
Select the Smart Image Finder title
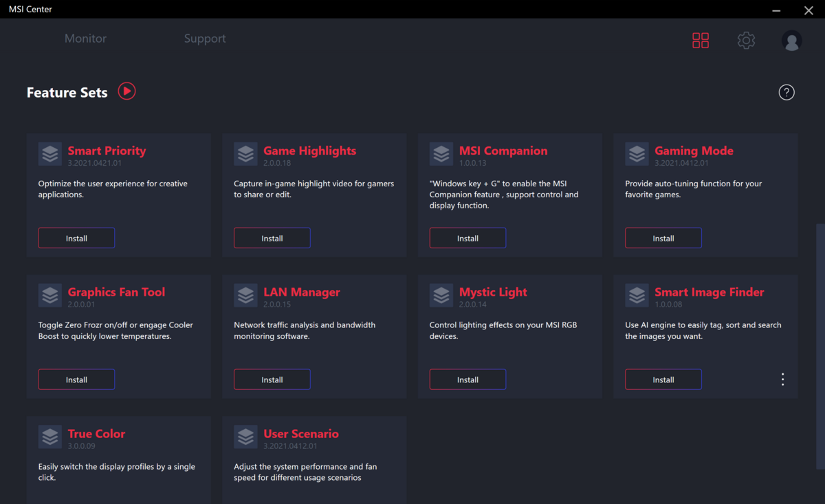point(709,292)
